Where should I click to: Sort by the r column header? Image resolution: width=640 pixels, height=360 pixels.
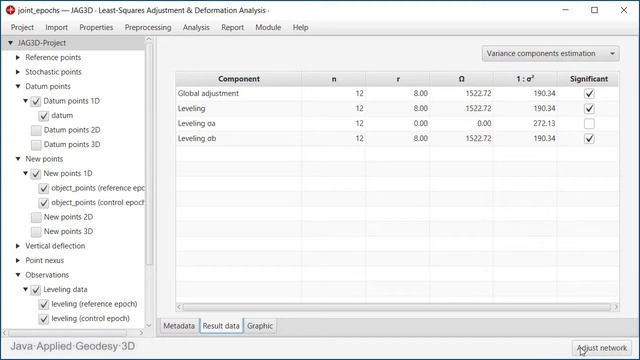coord(398,79)
